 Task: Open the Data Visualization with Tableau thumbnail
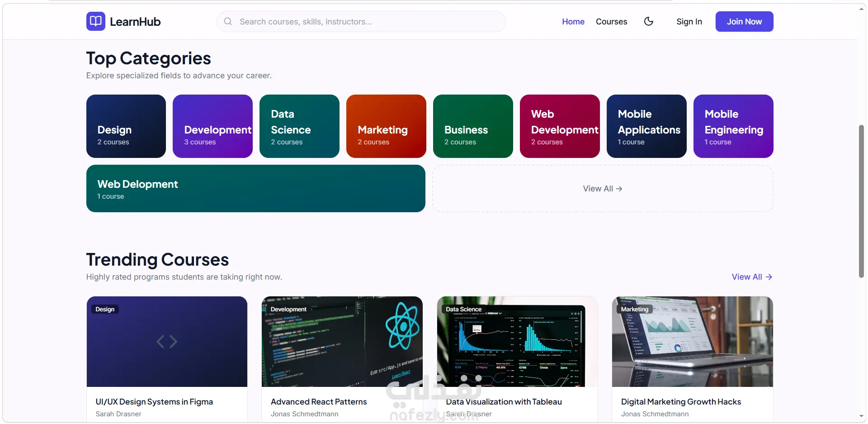pyautogui.click(x=517, y=342)
